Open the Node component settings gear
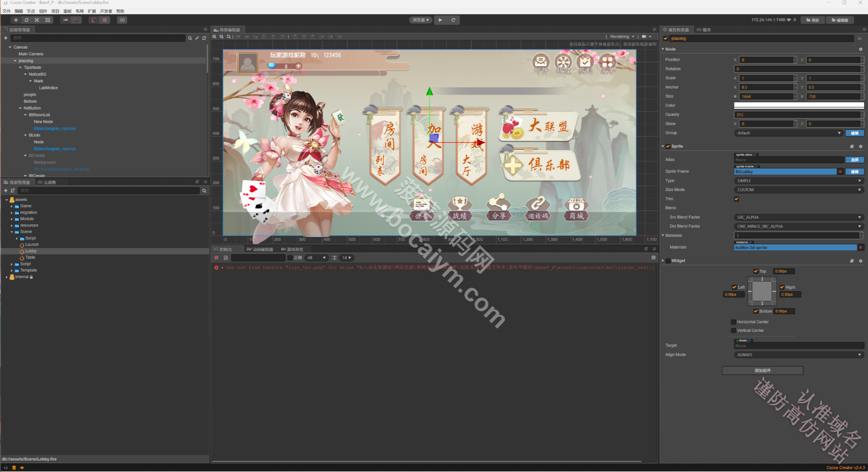 861,49
